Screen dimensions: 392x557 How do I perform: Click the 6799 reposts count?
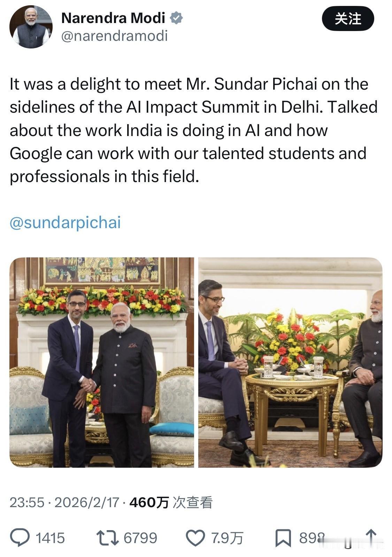click(x=140, y=538)
